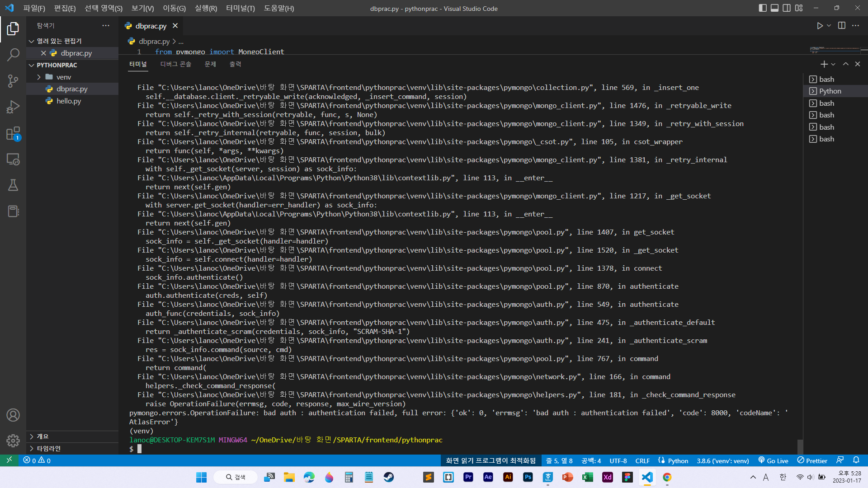Open the Manage gear menu
Screen dimensions: 868x488
click(x=13, y=441)
